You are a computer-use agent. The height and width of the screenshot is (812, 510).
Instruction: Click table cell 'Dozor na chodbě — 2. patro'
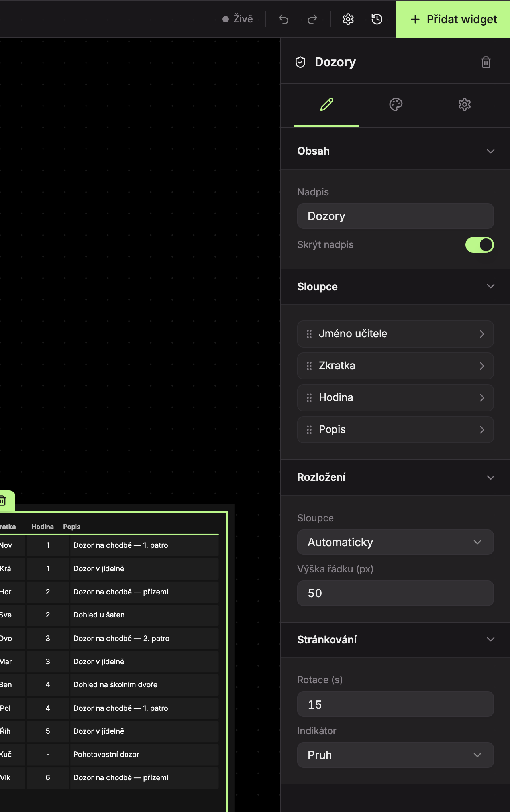[144, 639]
